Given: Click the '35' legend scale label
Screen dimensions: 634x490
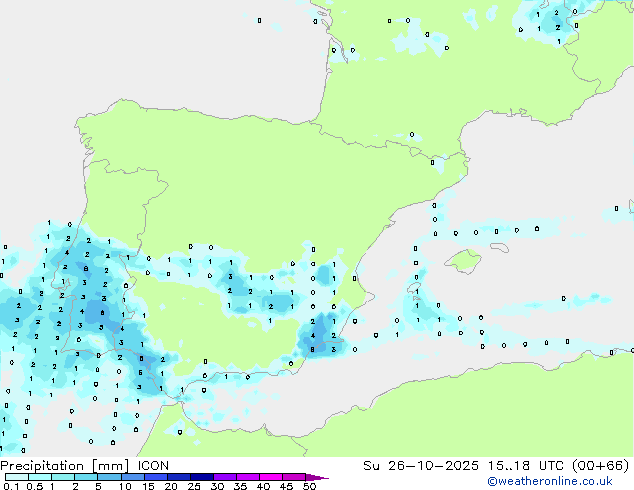Looking at the screenshot, I should 241,486.
